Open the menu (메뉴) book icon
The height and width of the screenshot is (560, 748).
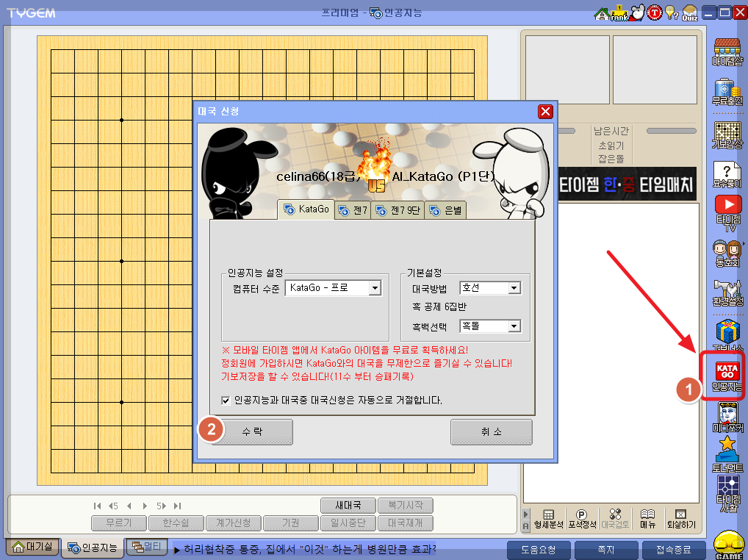click(647, 520)
